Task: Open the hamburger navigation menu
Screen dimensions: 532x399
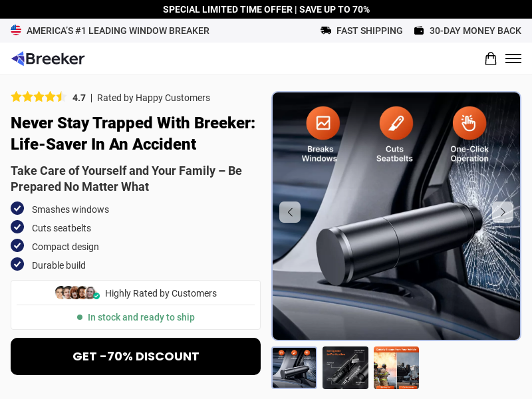Action: (x=513, y=59)
